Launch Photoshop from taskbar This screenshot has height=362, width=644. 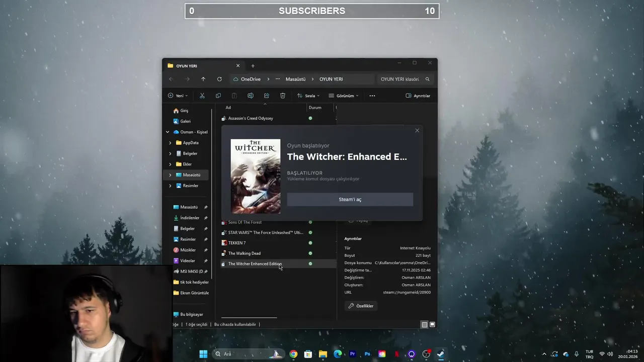click(367, 354)
